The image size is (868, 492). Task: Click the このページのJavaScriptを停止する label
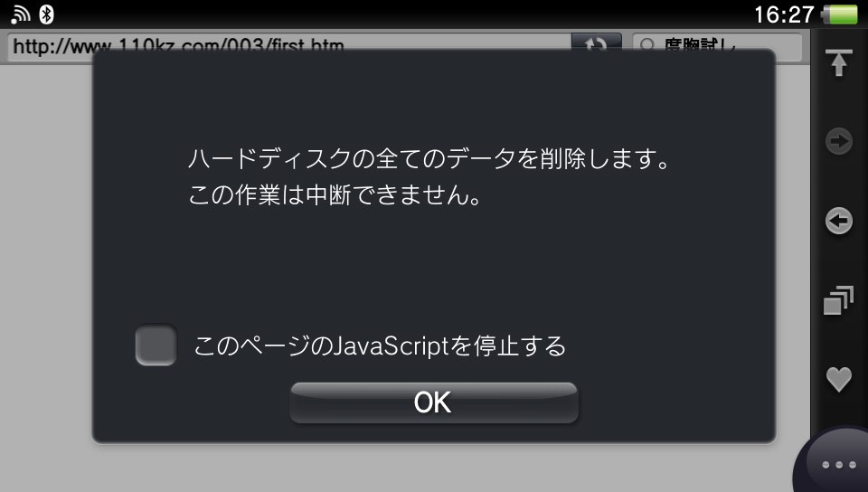380,345
